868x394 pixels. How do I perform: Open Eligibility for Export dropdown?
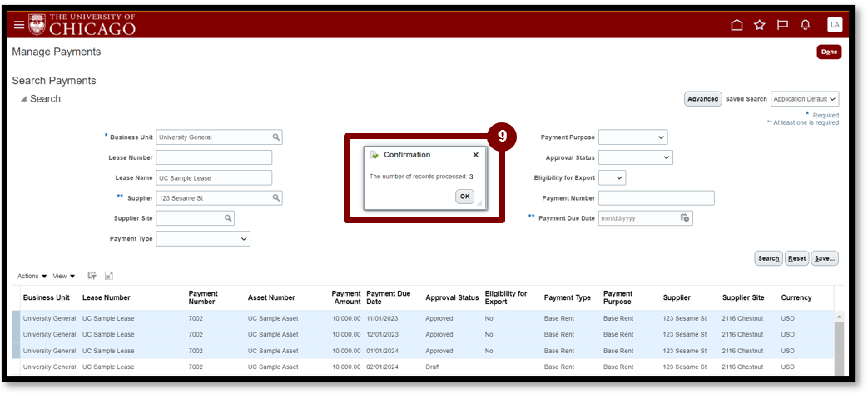[612, 178]
